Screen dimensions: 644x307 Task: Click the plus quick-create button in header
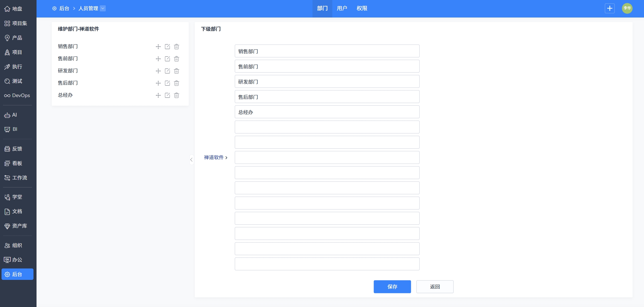tap(610, 8)
